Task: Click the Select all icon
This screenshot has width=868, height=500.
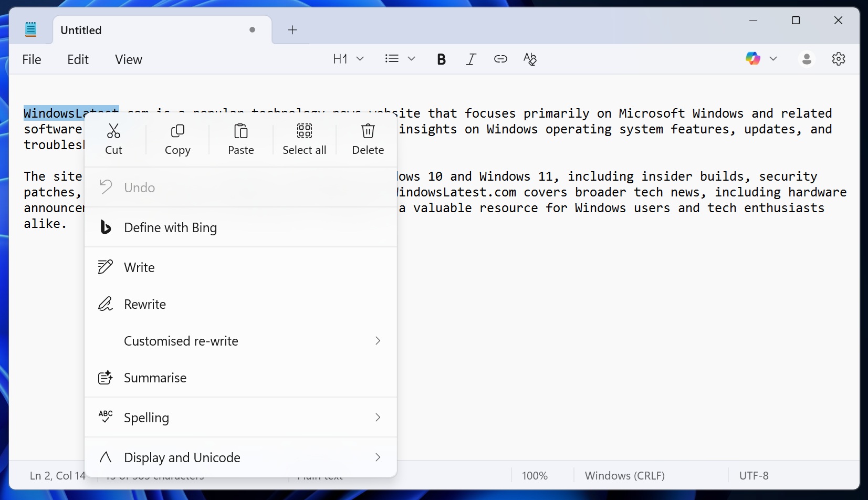Action: click(305, 131)
